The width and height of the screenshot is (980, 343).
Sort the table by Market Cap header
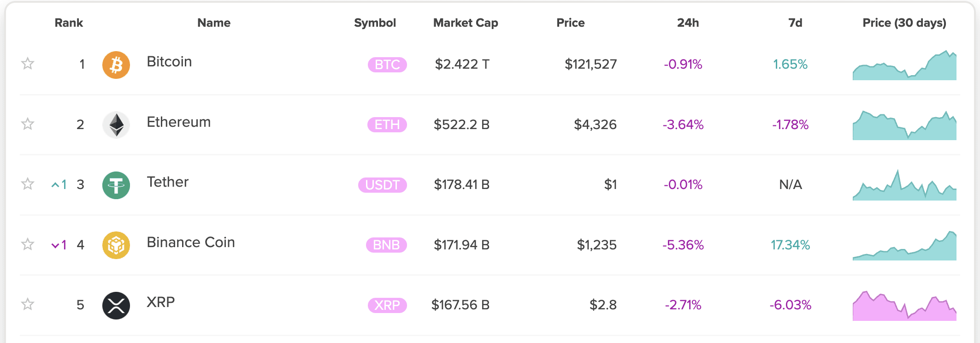point(466,23)
